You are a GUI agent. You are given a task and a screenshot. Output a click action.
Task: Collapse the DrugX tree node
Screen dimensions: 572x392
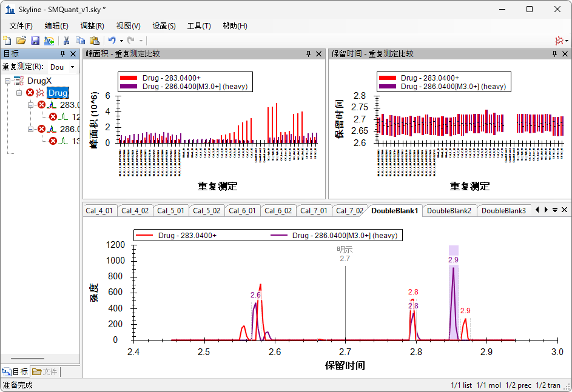click(x=8, y=81)
